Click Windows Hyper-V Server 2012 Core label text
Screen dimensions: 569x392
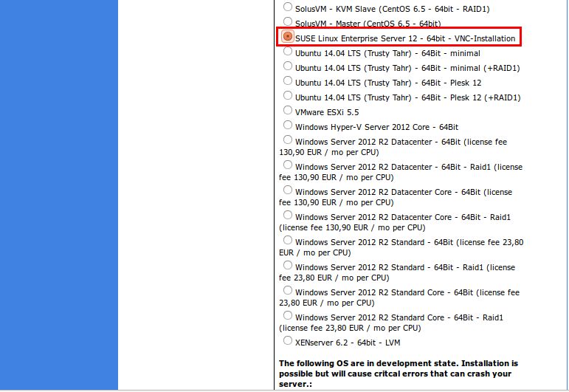click(376, 127)
